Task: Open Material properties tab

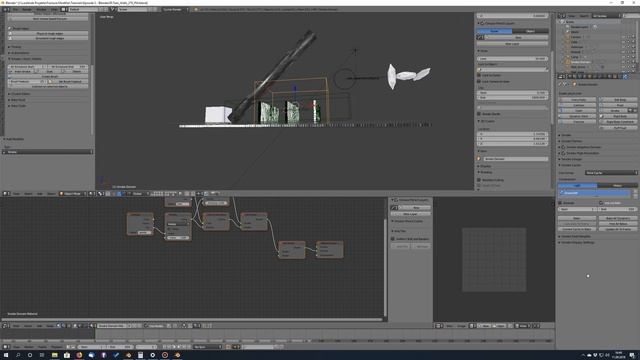Action: tap(610, 76)
